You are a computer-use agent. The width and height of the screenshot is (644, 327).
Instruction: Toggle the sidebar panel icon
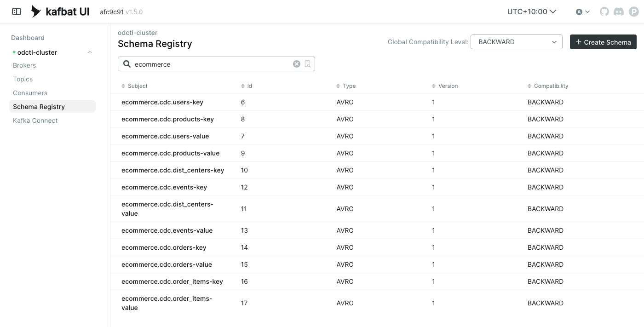(17, 11)
